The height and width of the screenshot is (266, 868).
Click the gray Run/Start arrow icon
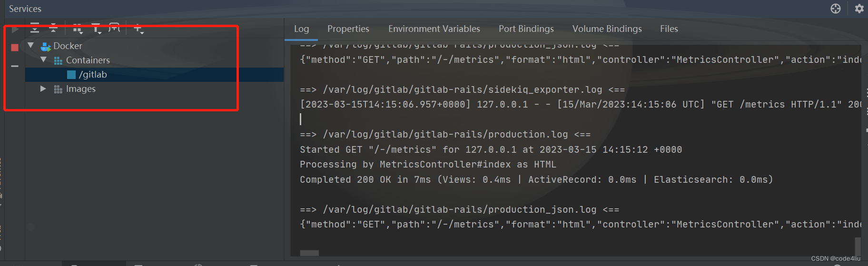click(x=15, y=30)
